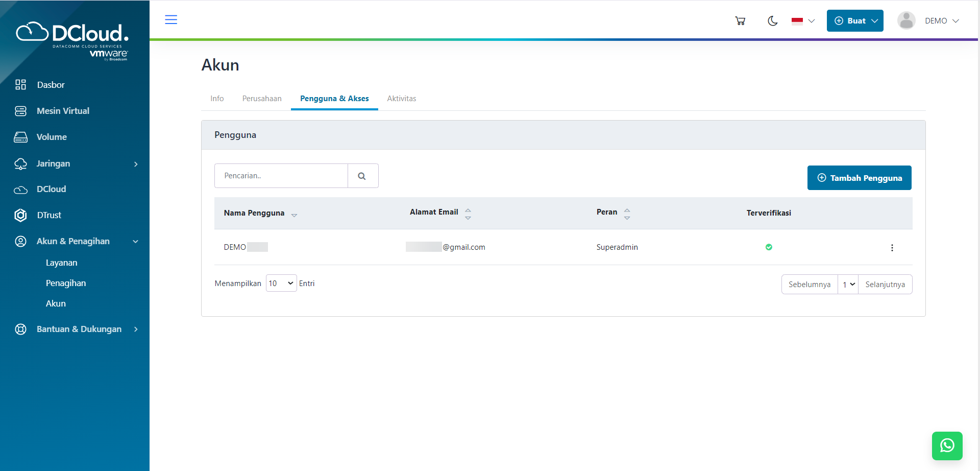980x471 pixels.
Task: Toggle dark mode moon icon
Action: tap(772, 21)
